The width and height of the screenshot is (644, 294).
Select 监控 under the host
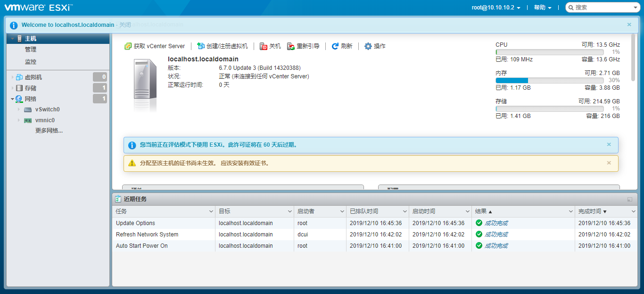31,62
